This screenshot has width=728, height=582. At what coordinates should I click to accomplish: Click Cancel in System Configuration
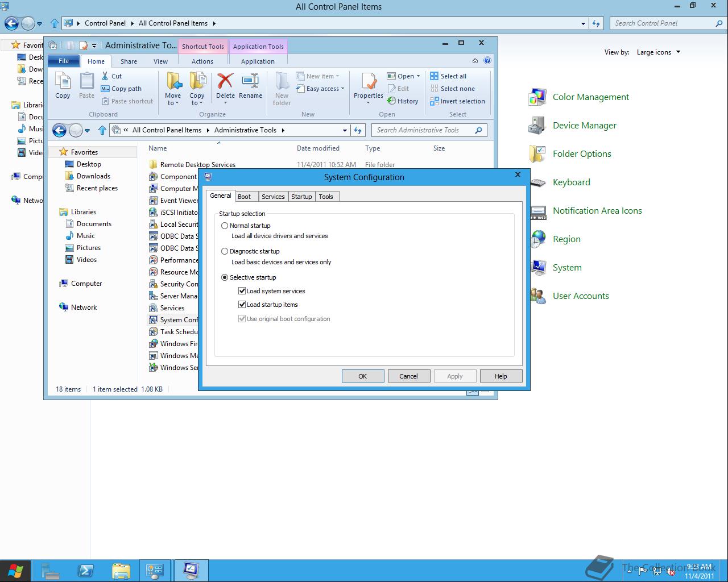[x=408, y=376]
